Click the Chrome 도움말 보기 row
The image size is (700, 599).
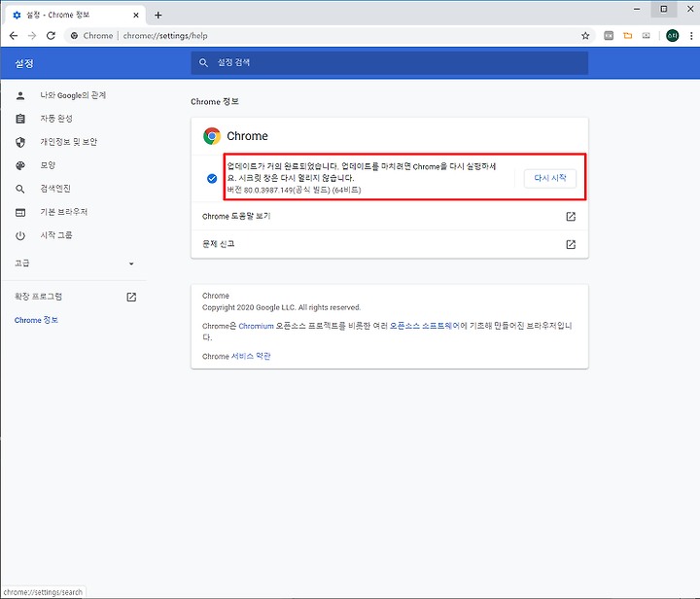tap(389, 217)
